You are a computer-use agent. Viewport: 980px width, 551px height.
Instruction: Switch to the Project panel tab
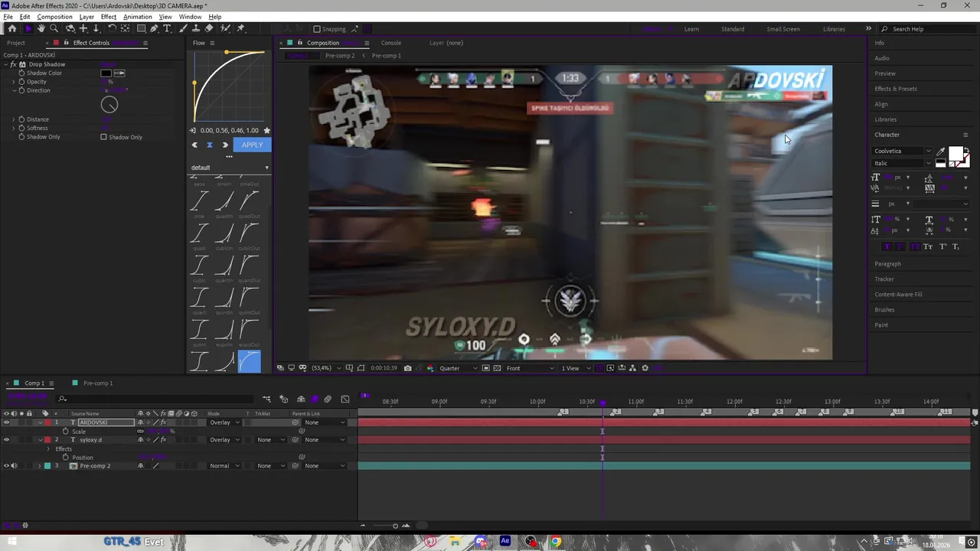click(x=16, y=43)
